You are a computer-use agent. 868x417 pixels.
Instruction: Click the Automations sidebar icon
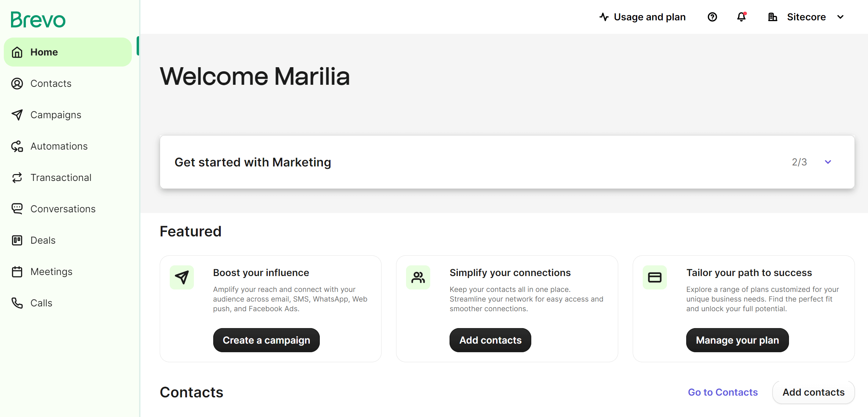17,146
